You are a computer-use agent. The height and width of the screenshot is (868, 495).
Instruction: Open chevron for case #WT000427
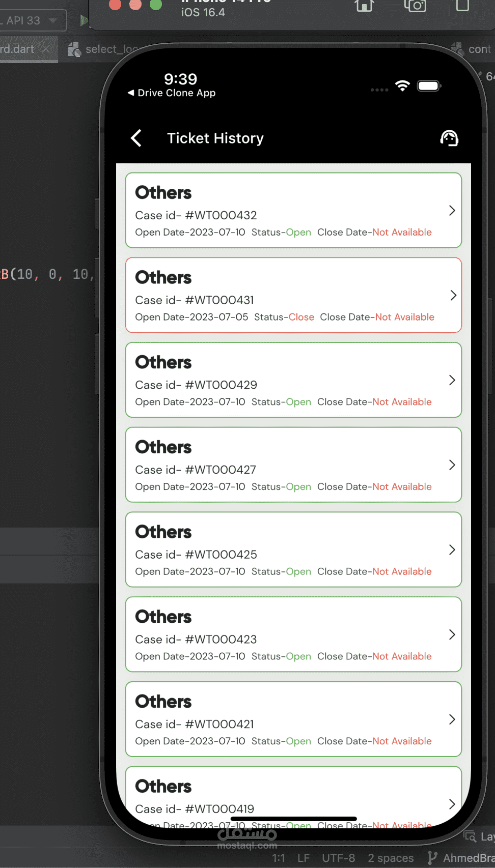(452, 465)
